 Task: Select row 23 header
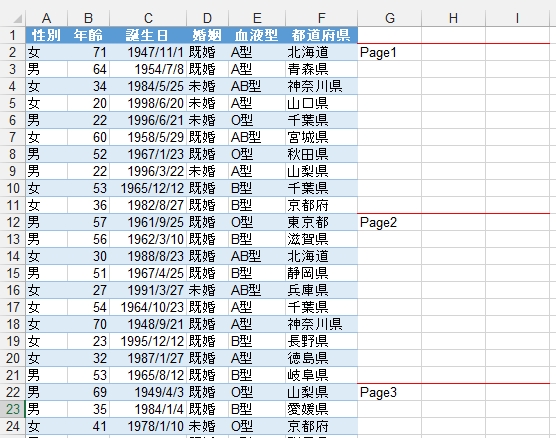(x=13, y=409)
